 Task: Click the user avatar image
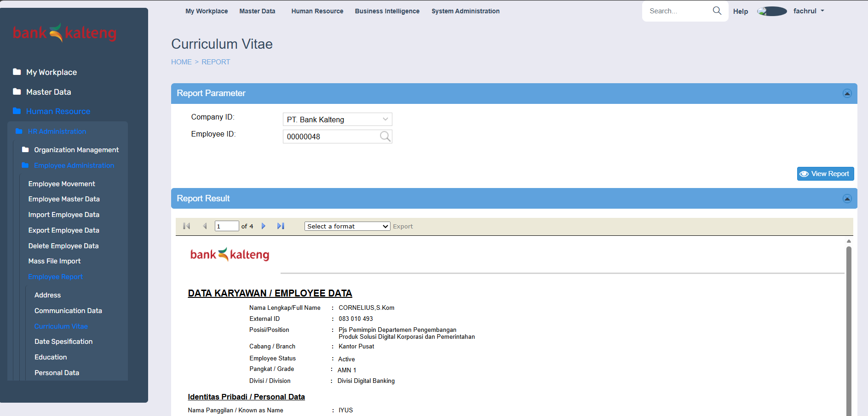(772, 11)
